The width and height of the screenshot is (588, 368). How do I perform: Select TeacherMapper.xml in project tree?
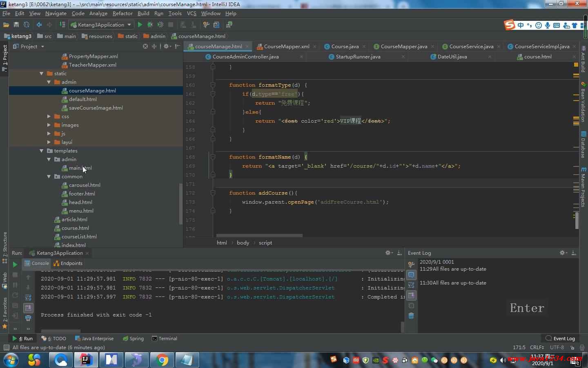click(92, 65)
